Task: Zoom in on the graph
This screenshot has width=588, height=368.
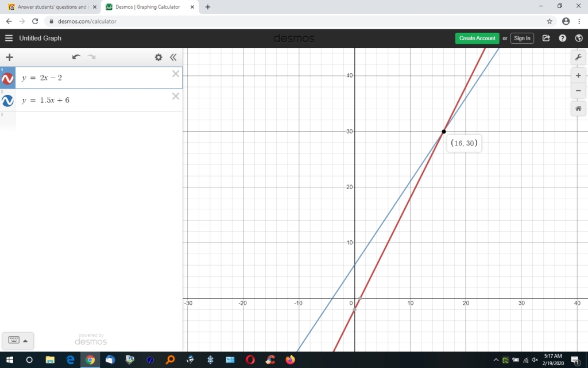Action: [578, 75]
